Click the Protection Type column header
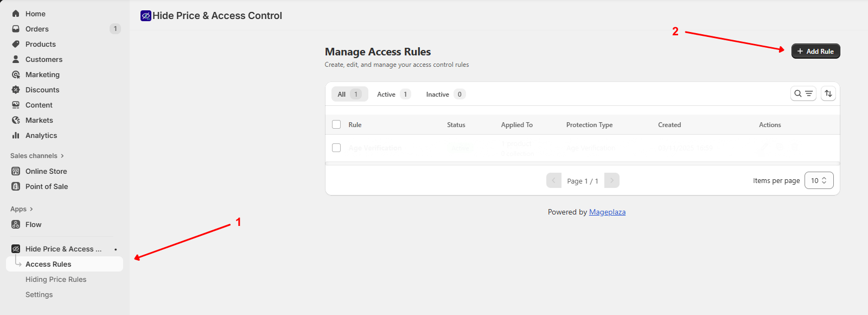Viewport: 868px width, 315px height. coord(590,125)
